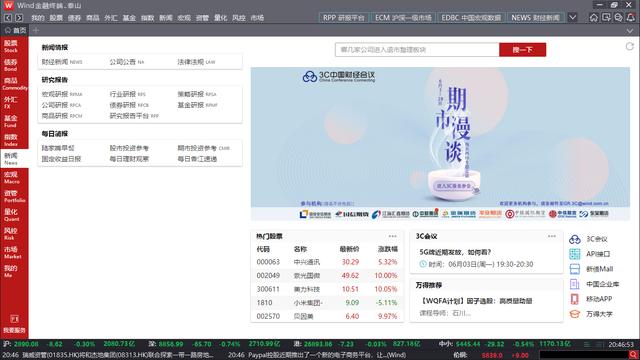Image resolution: width=640 pixels, height=360 pixels.
Task: Open the 量化 item in top menu bar
Action: 220,18
